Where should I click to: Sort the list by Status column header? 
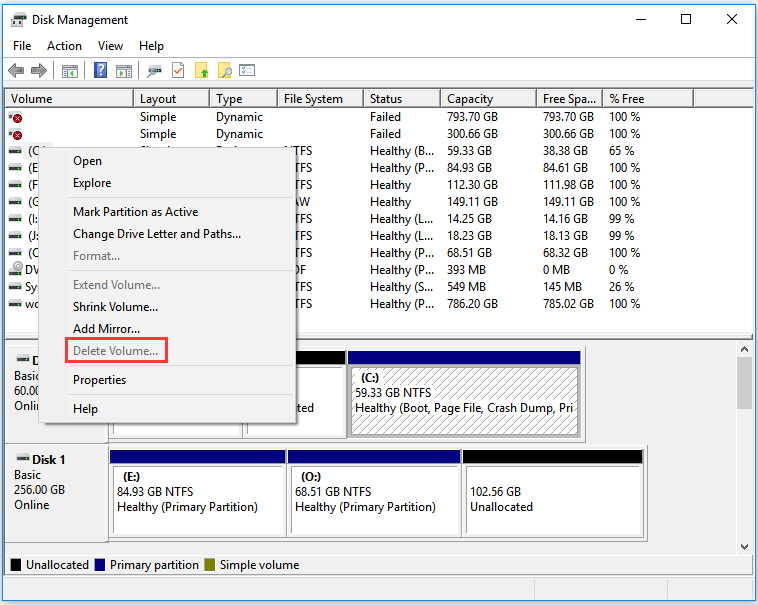pos(386,99)
